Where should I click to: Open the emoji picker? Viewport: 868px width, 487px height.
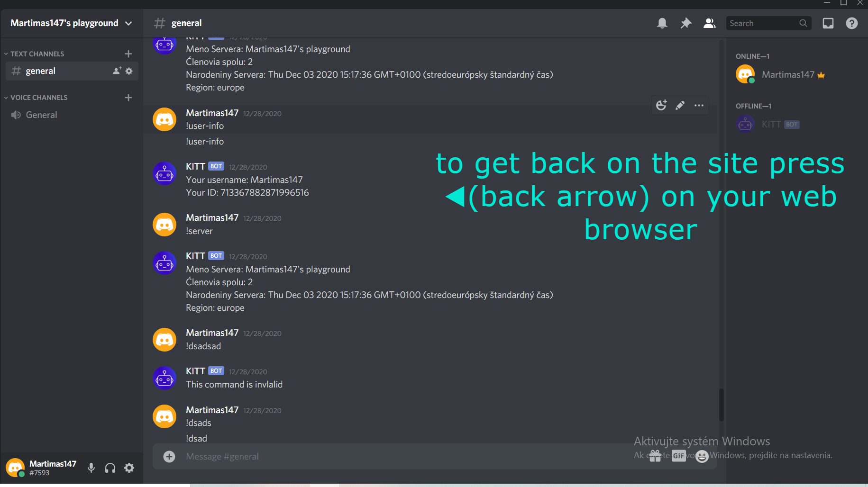coord(702,456)
